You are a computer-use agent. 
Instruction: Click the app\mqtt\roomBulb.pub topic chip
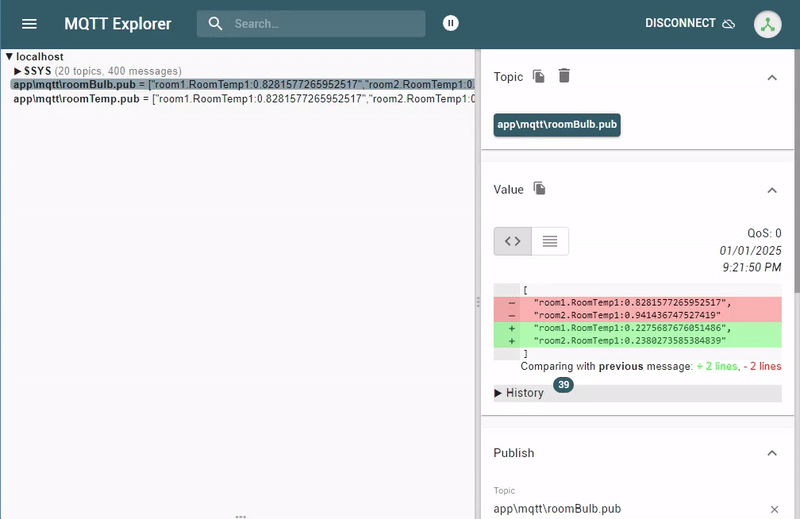(x=557, y=125)
